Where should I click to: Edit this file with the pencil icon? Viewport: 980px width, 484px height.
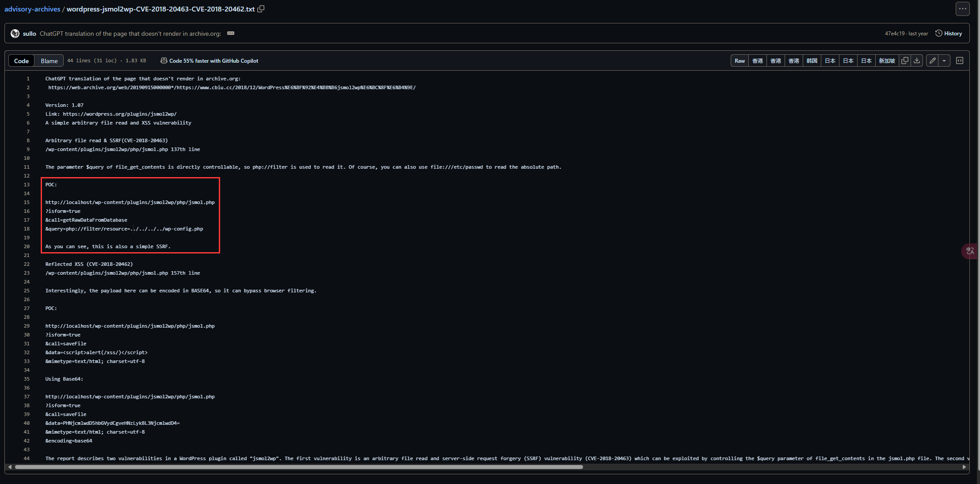pyautogui.click(x=932, y=61)
